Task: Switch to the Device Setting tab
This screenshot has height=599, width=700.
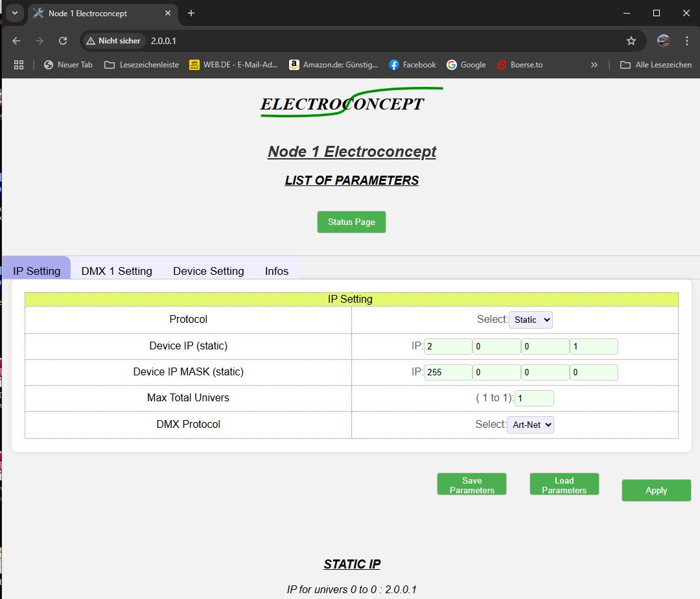Action: [209, 268]
